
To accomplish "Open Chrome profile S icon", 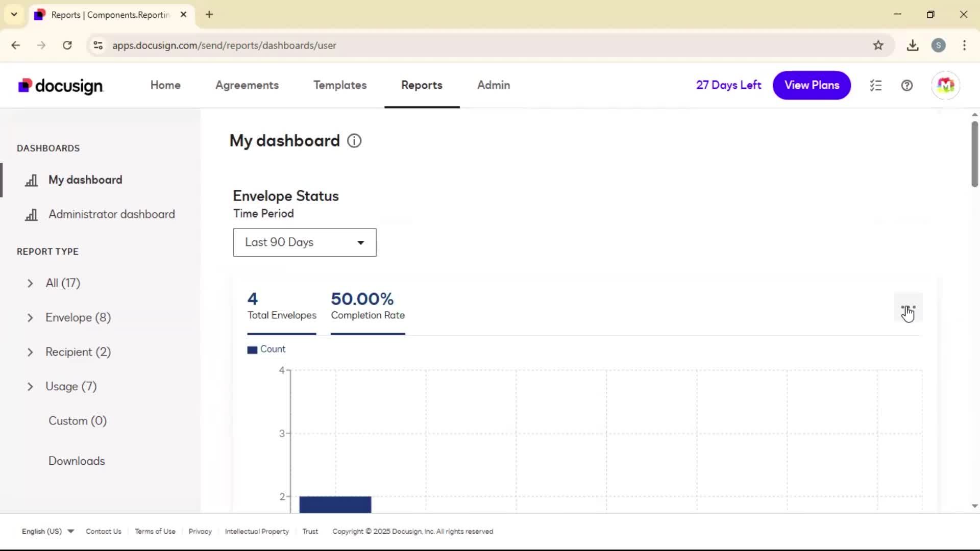I will point(938,45).
